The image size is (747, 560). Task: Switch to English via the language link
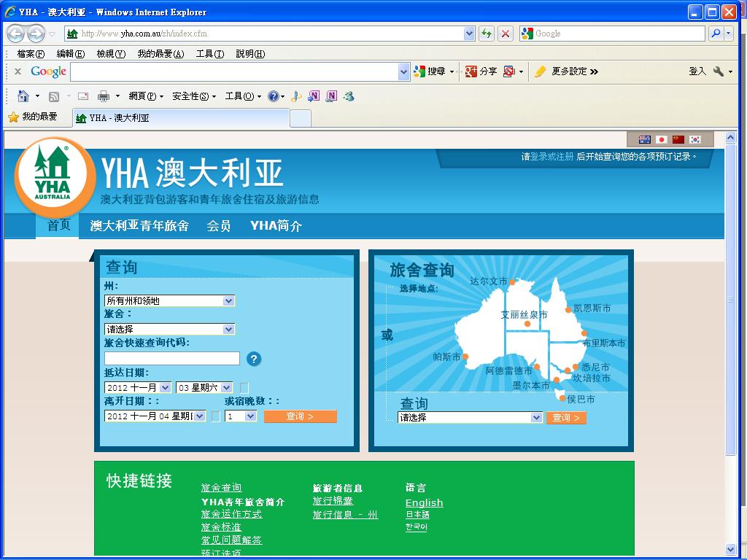coord(424,503)
